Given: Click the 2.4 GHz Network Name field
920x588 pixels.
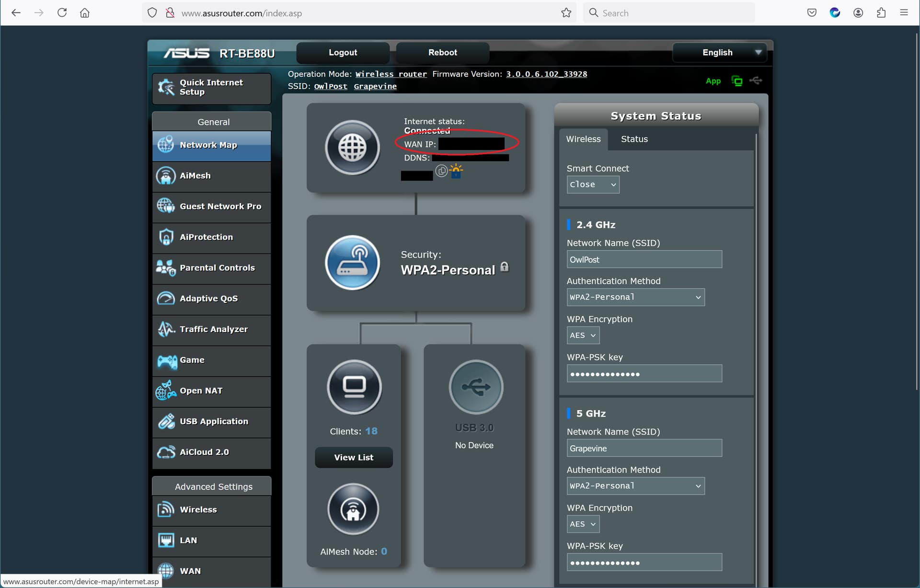Looking at the screenshot, I should coord(644,259).
